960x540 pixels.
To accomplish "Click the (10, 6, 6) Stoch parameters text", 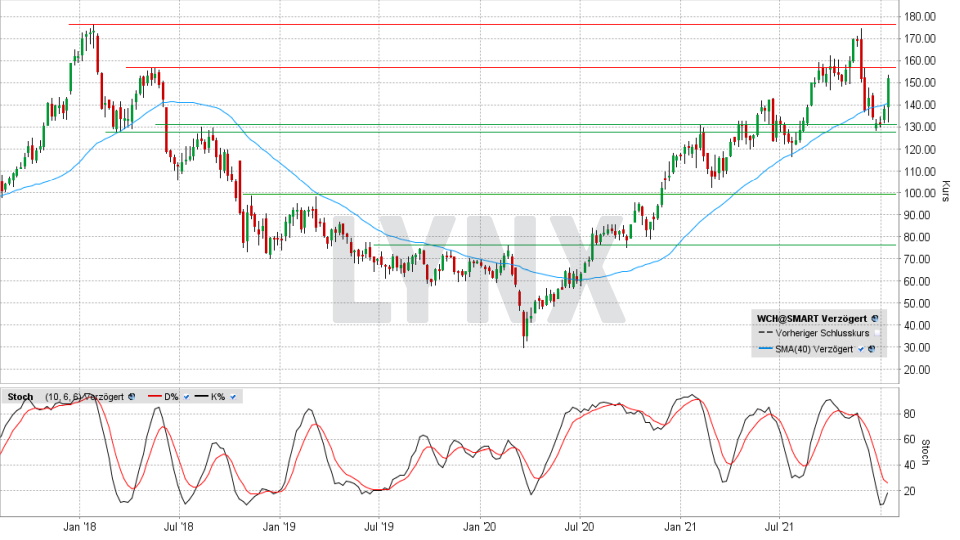I will tap(62, 397).
